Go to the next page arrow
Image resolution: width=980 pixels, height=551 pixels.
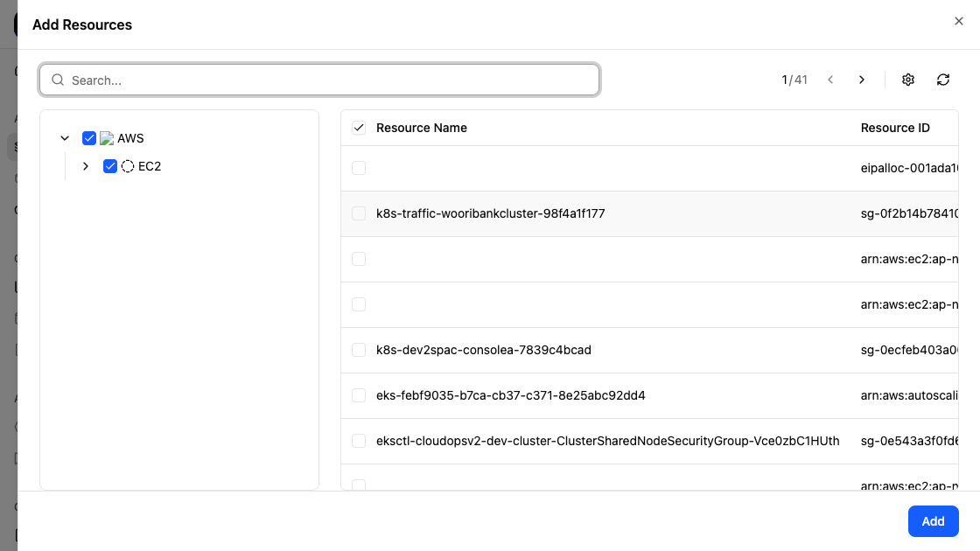(x=862, y=80)
